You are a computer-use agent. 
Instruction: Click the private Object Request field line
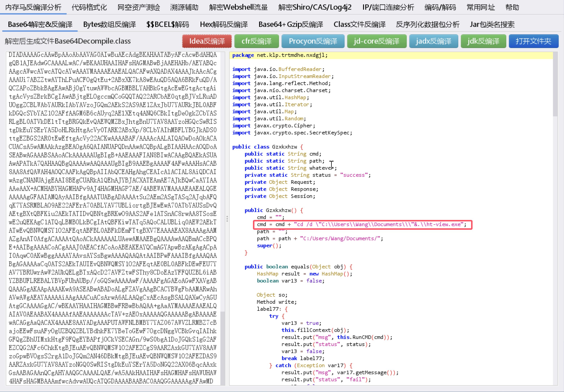280,182
